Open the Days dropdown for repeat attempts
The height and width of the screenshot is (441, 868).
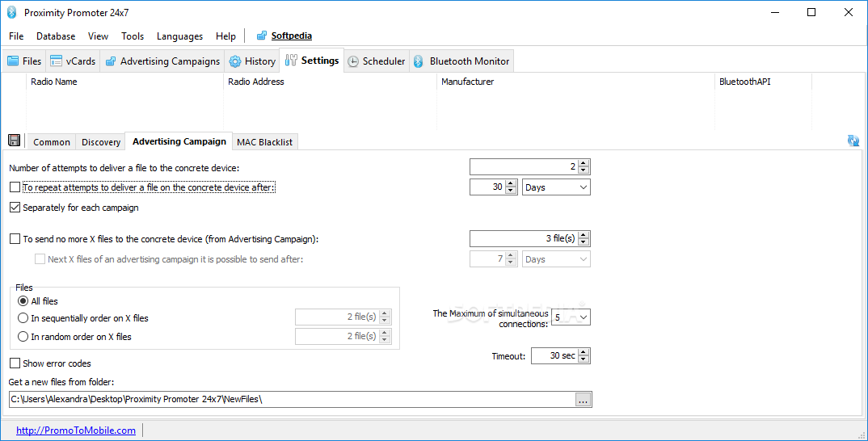pyautogui.click(x=556, y=187)
